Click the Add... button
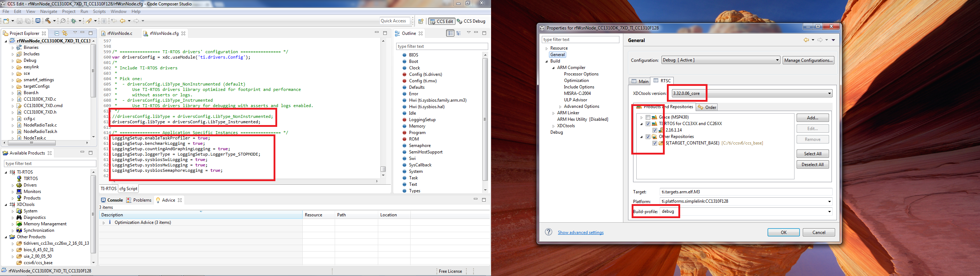Viewport: 980px width, 276px height. click(812, 118)
